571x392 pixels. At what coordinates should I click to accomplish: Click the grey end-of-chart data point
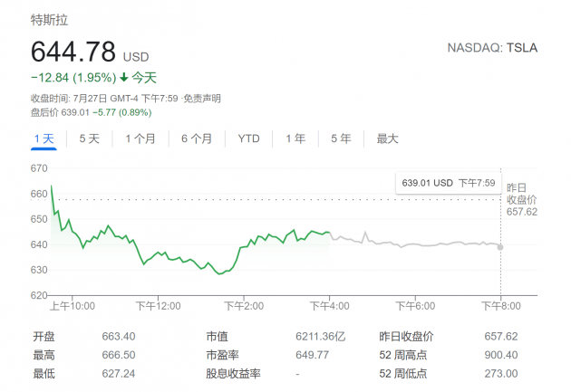500,247
